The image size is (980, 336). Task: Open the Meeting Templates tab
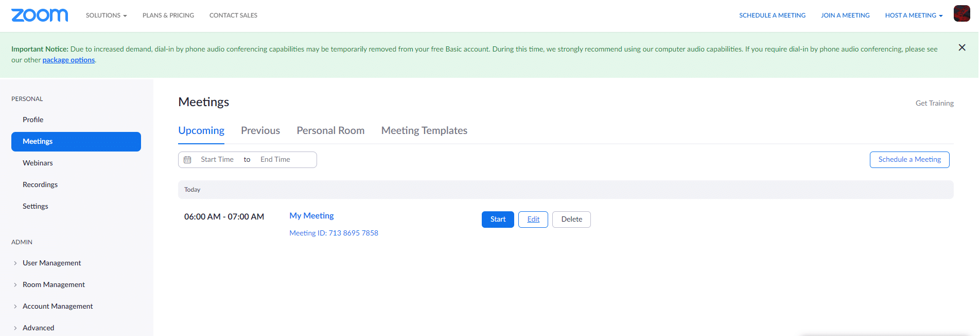point(424,131)
